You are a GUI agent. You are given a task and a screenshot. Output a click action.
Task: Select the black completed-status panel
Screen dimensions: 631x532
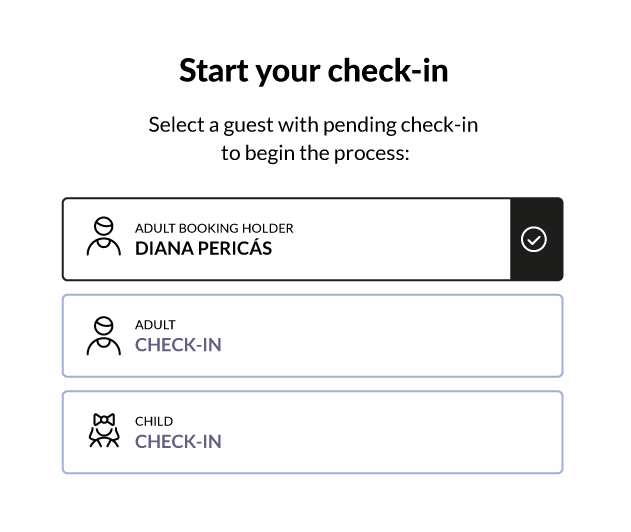coord(536,239)
